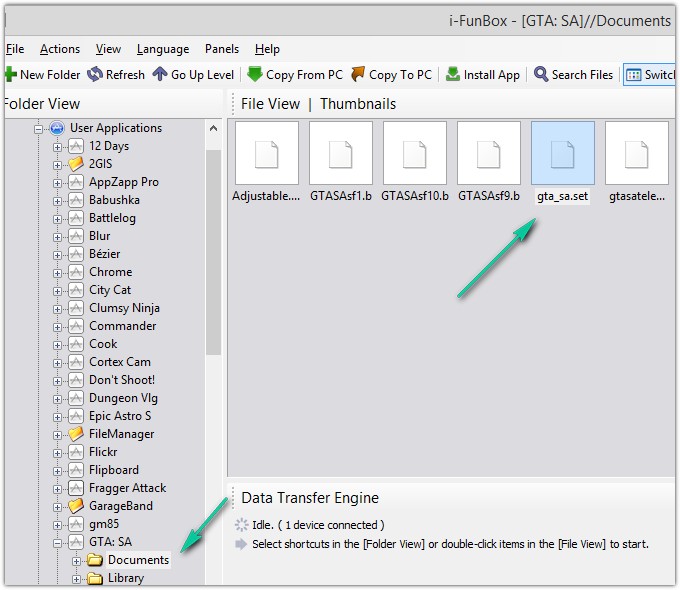Viewport: 680px width, 590px height.
Task: Click the New Folder toolbar icon
Action: (x=10, y=75)
